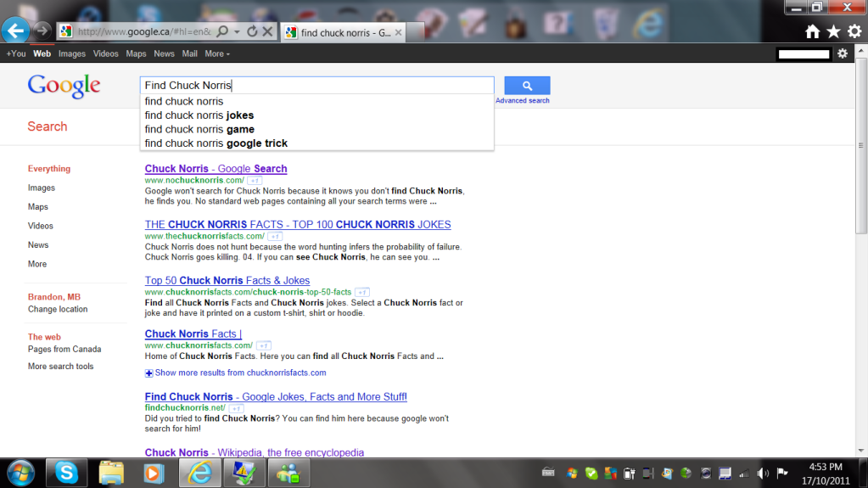Image resolution: width=868 pixels, height=488 pixels.
Task: Open Images in the Google top bar
Action: [72, 53]
